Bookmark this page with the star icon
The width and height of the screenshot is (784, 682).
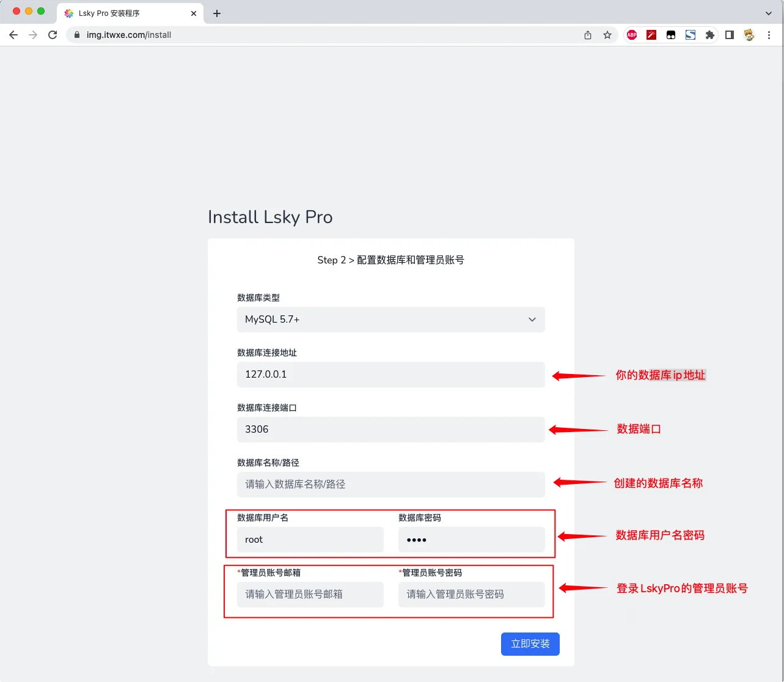pyautogui.click(x=607, y=35)
